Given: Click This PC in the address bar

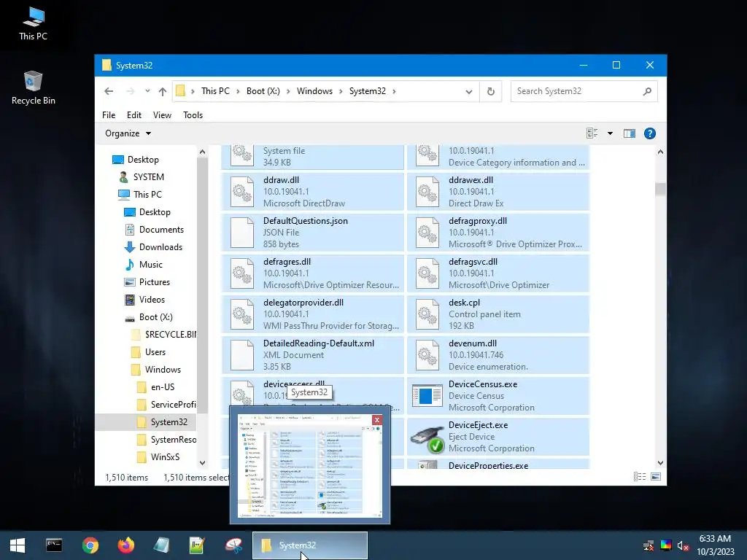Looking at the screenshot, I should pyautogui.click(x=215, y=91).
